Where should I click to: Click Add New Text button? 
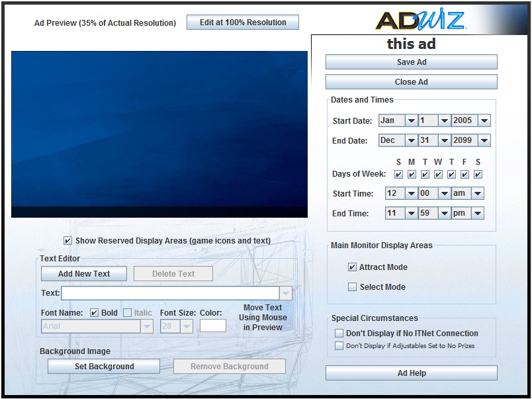(x=84, y=273)
